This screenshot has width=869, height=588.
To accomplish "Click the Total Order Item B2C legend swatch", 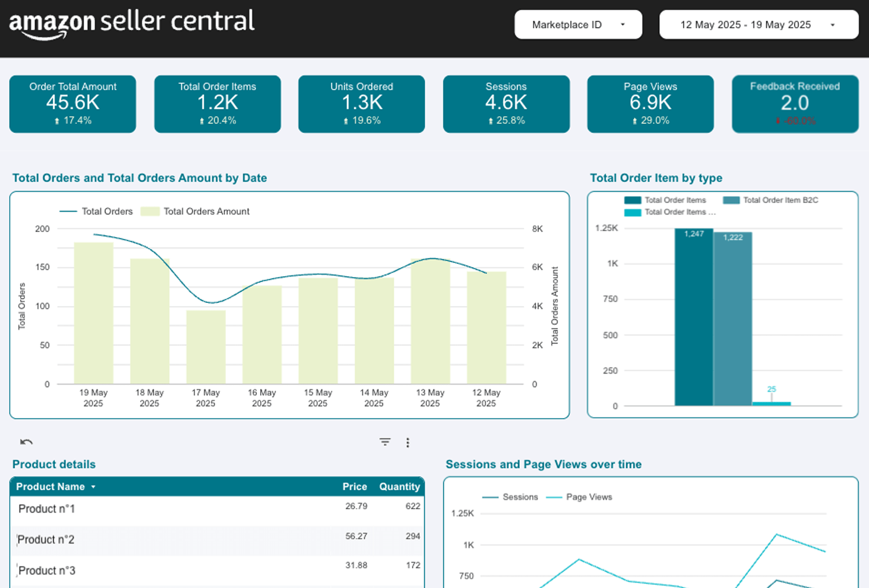I will (732, 200).
